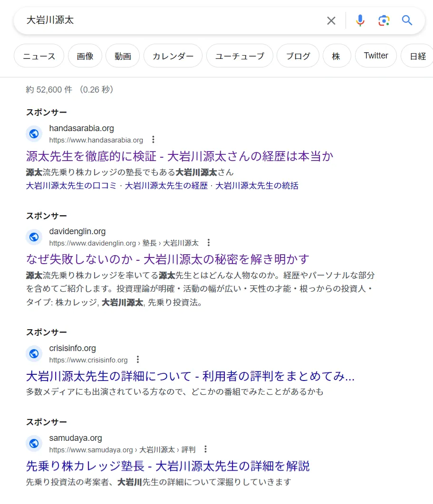This screenshot has height=504, width=433.
Task: Click the handasarabia.org site name
Action: point(81,128)
